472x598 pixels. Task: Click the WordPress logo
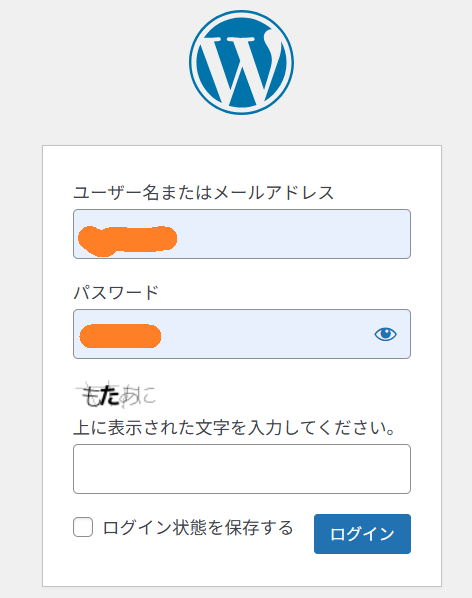(x=241, y=63)
